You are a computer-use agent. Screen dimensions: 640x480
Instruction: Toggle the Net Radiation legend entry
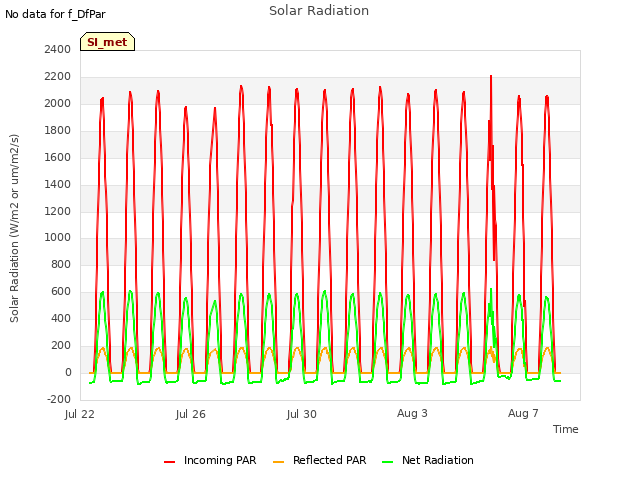(428, 460)
